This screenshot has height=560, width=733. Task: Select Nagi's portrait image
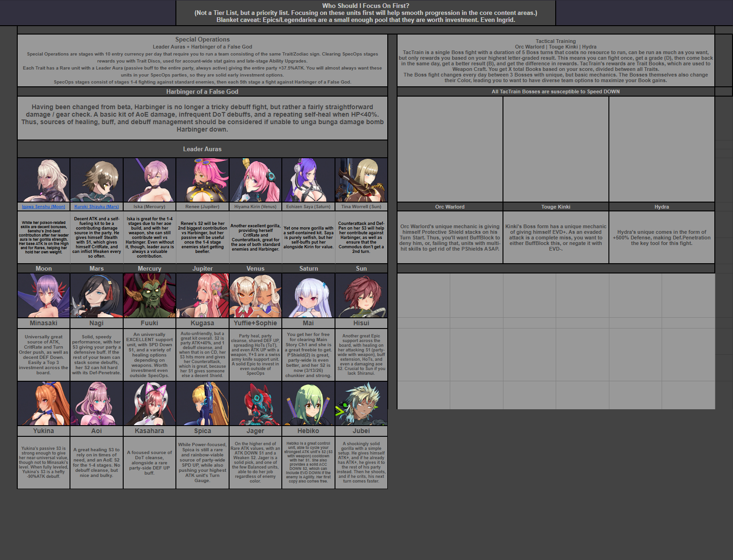coord(97,295)
